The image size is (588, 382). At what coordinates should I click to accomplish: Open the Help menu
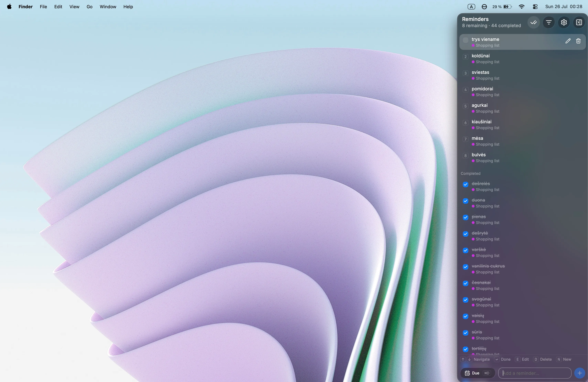(128, 7)
